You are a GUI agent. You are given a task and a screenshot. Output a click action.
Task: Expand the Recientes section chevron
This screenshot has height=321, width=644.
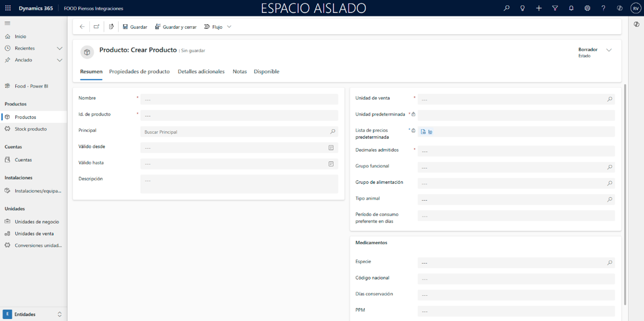pyautogui.click(x=59, y=49)
